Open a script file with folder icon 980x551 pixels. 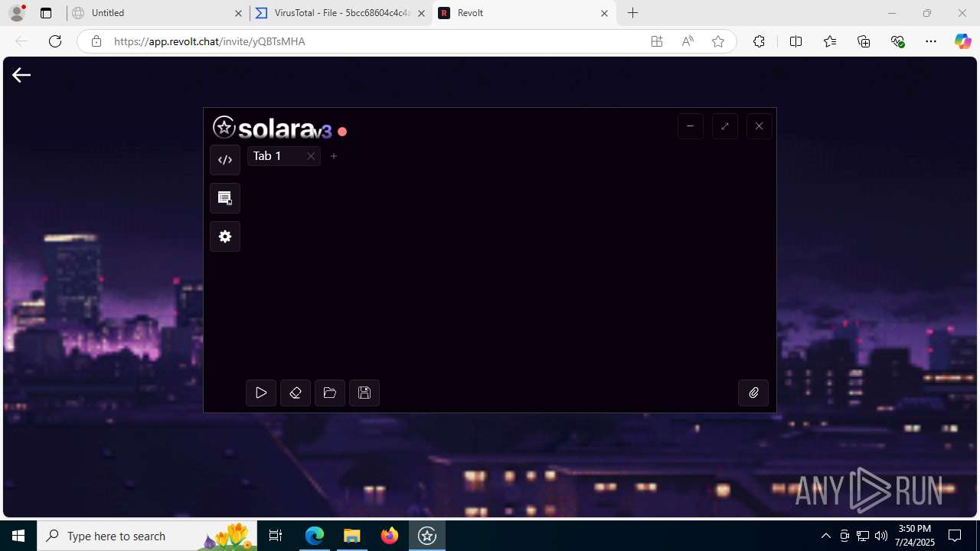(x=330, y=393)
